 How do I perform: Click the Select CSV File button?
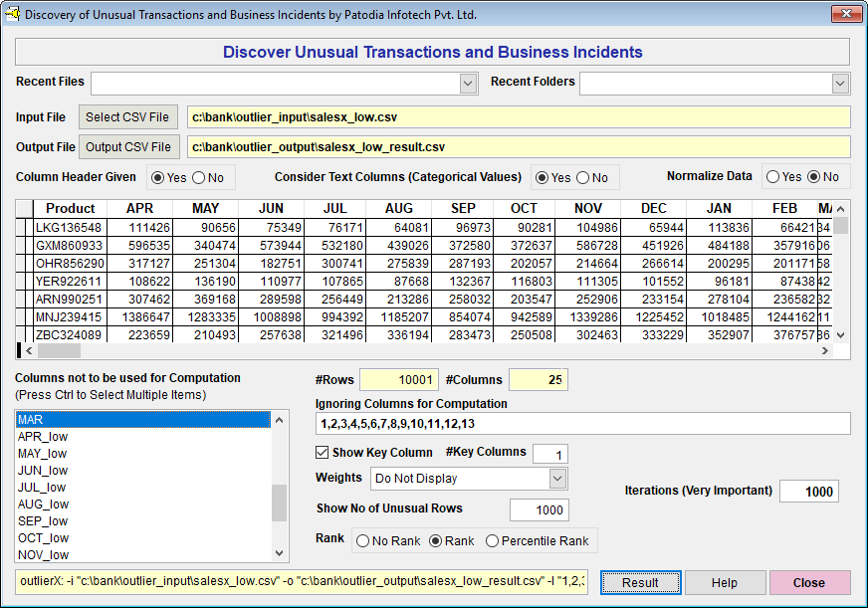130,117
